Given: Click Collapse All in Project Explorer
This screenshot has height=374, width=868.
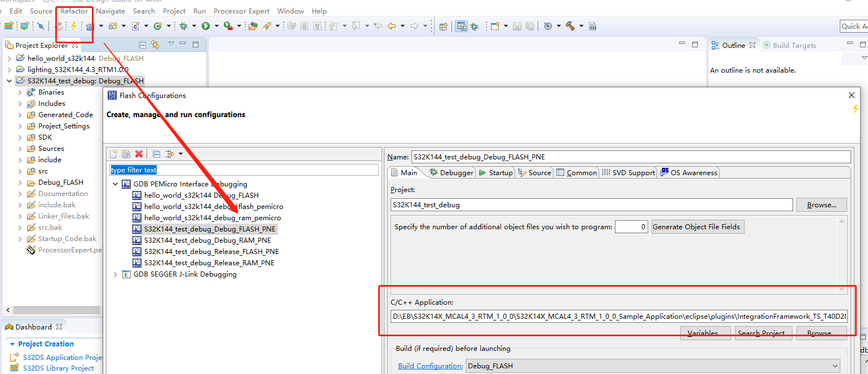Looking at the screenshot, I should tap(143, 44).
